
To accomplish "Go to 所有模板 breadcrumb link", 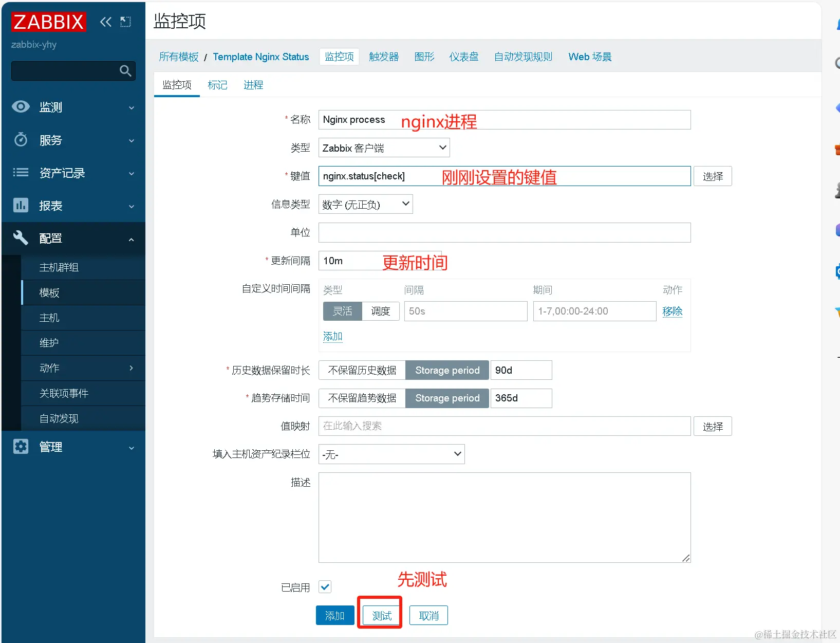I will (179, 57).
